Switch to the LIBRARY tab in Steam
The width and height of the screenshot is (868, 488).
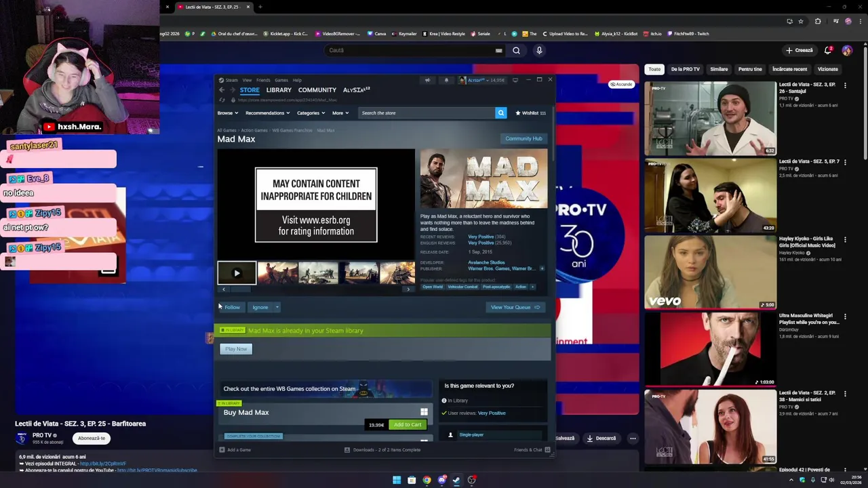coord(279,90)
